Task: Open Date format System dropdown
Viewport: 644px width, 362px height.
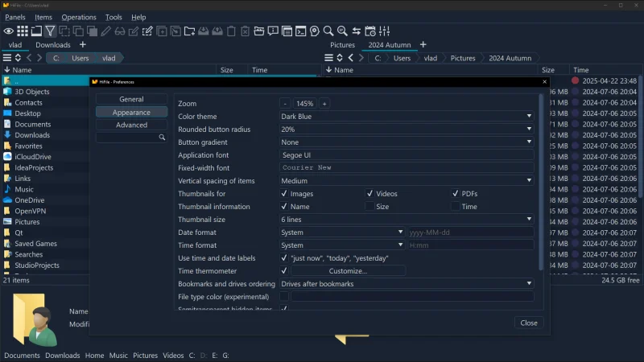Action: (x=342, y=232)
